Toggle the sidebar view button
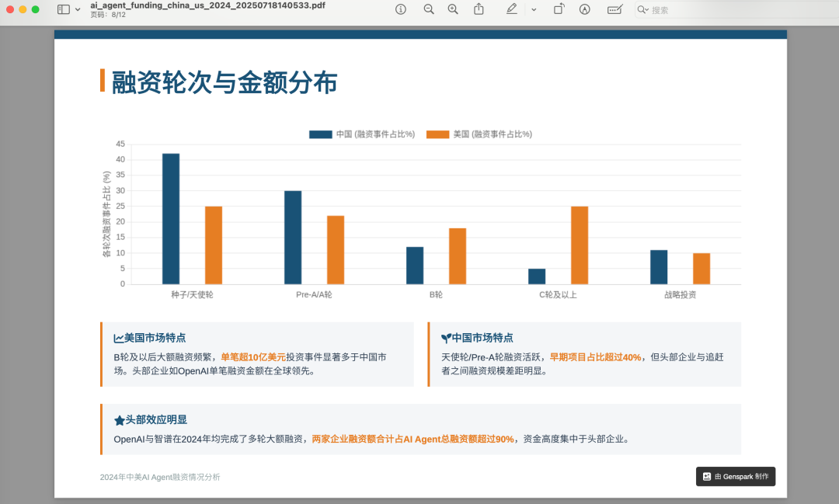Screen dimensions: 839x504 [x=63, y=9]
